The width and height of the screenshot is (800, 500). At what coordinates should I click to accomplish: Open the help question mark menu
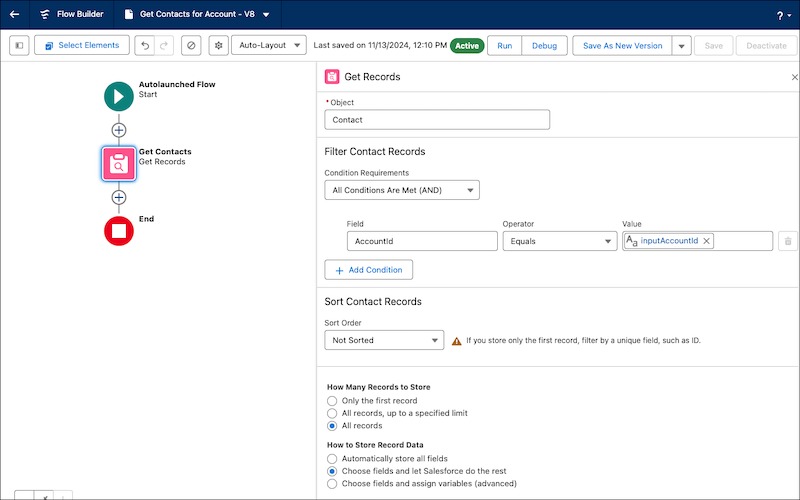(x=784, y=16)
